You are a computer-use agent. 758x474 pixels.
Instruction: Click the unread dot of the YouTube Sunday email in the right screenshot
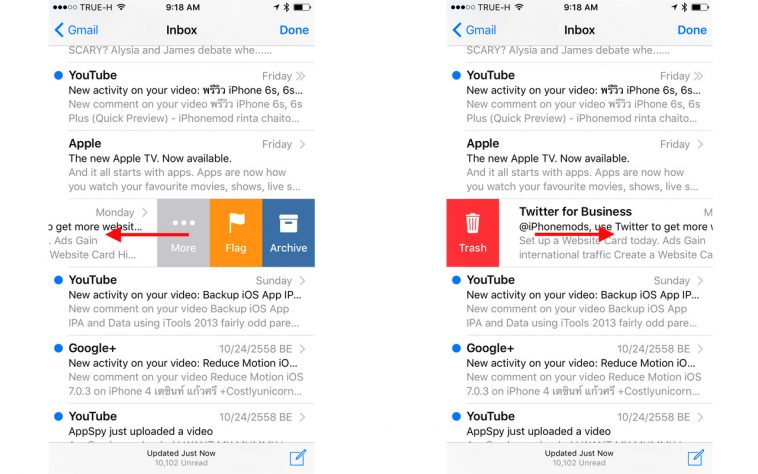456,281
